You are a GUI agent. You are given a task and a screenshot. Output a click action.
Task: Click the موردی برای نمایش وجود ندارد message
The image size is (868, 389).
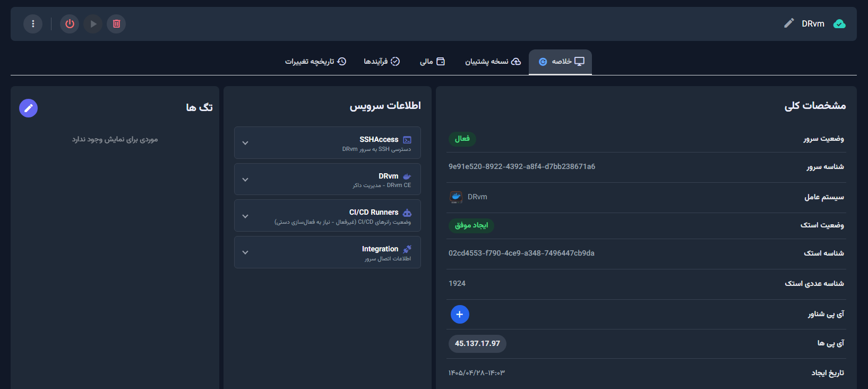(x=115, y=139)
